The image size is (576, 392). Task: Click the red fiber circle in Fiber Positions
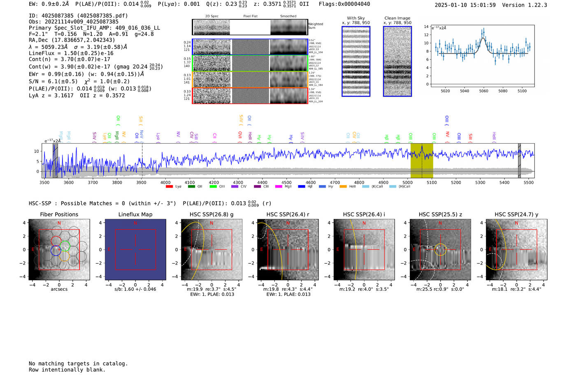click(x=56, y=241)
